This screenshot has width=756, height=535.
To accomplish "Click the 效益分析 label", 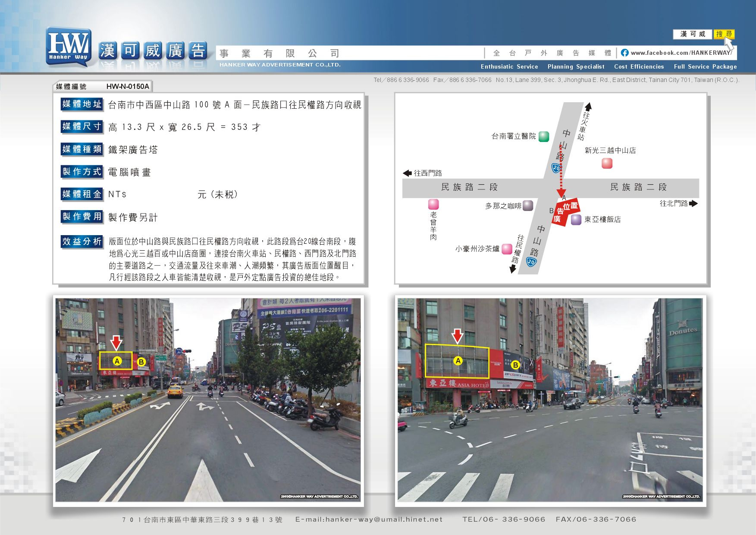I will [82, 242].
